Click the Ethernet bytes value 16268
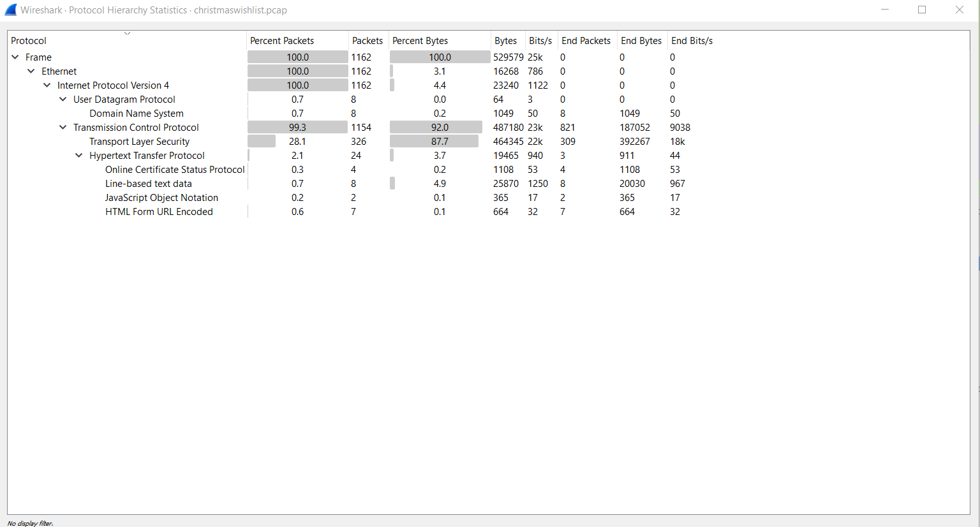980x527 pixels. pyautogui.click(x=506, y=71)
